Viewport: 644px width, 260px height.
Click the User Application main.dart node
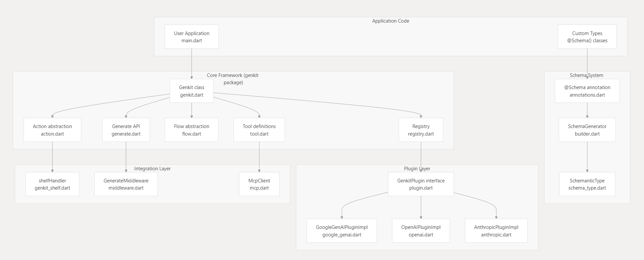tap(191, 37)
